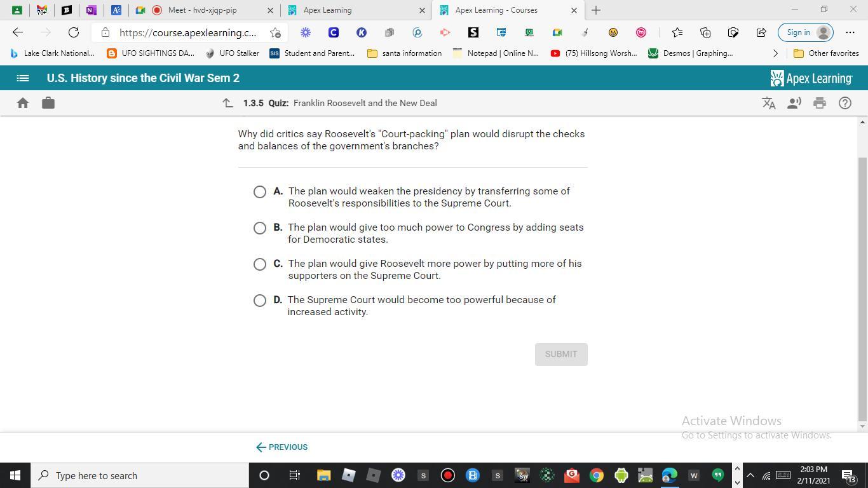Screen dimensions: 868x488
Task: Refresh the current page
Action: click(74, 32)
